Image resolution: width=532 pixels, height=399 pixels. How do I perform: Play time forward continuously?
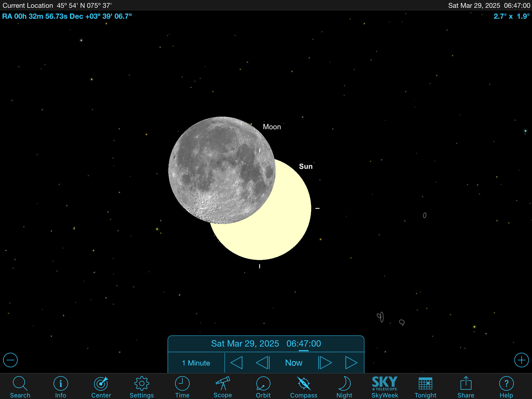351,363
